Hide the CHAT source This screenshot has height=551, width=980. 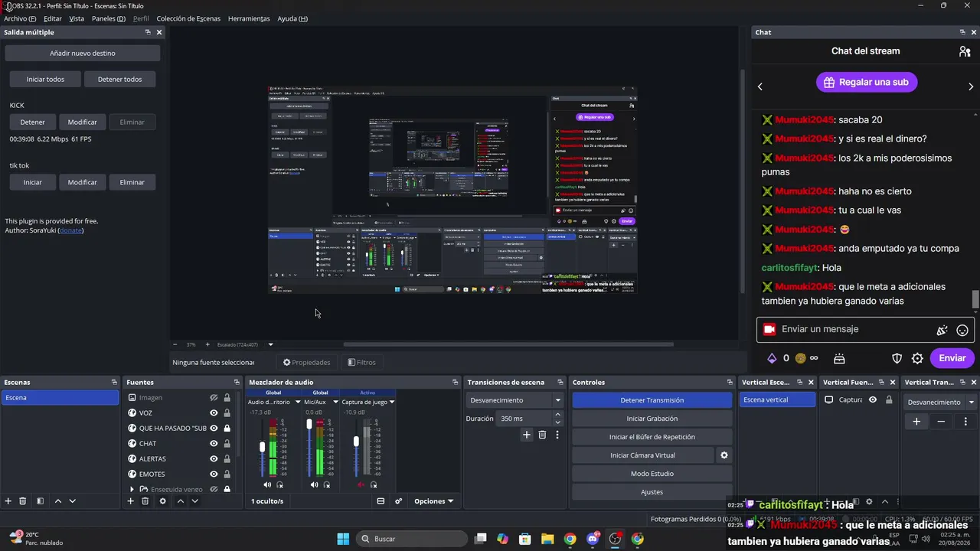click(x=214, y=444)
